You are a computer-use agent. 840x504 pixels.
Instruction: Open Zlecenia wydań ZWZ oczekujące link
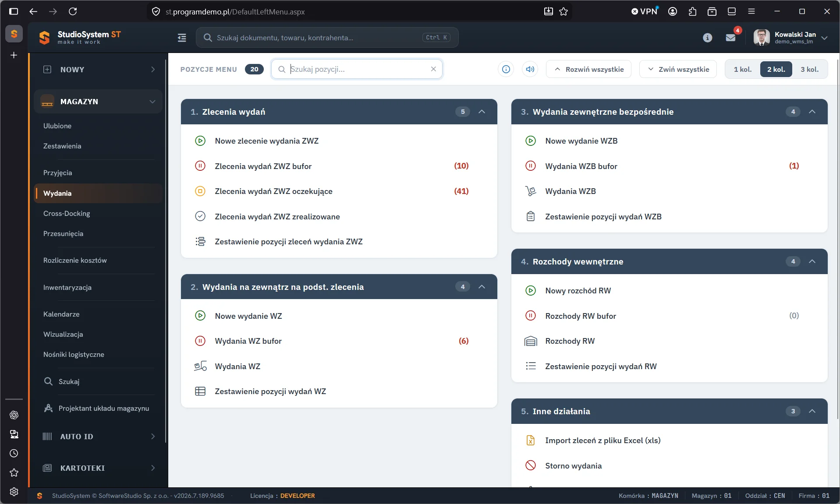coord(273,191)
